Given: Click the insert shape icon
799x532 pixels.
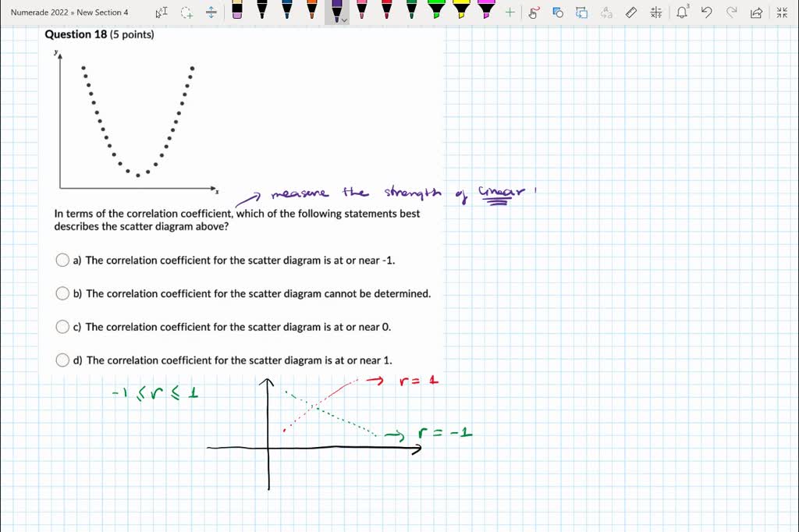Looking at the screenshot, I should pyautogui.click(x=557, y=12).
